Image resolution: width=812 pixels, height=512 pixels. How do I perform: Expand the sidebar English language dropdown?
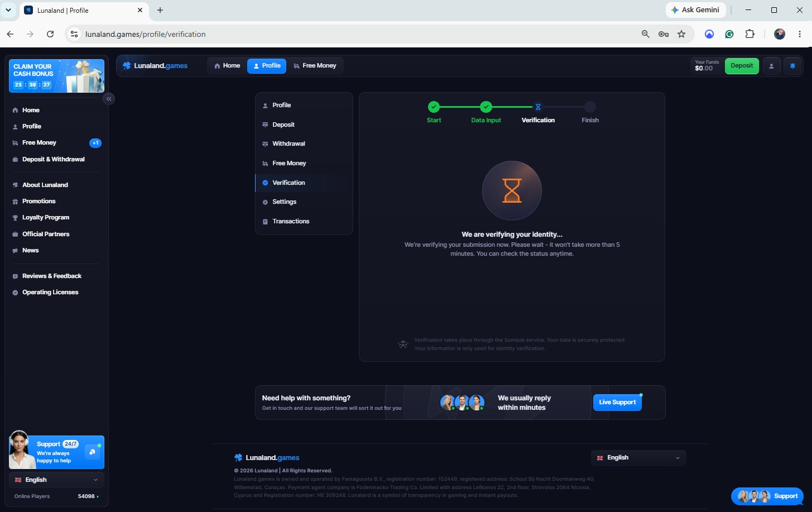coord(57,480)
